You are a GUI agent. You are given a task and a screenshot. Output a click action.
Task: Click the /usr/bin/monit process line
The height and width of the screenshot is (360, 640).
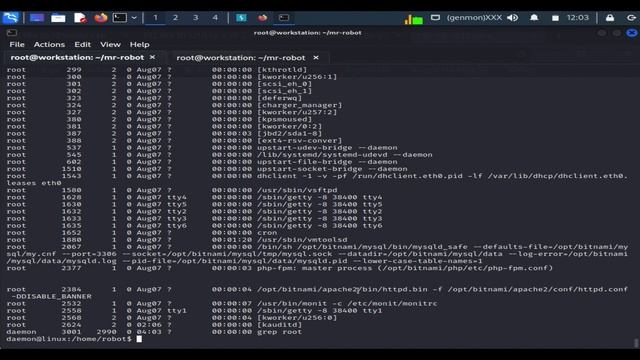[222, 304]
